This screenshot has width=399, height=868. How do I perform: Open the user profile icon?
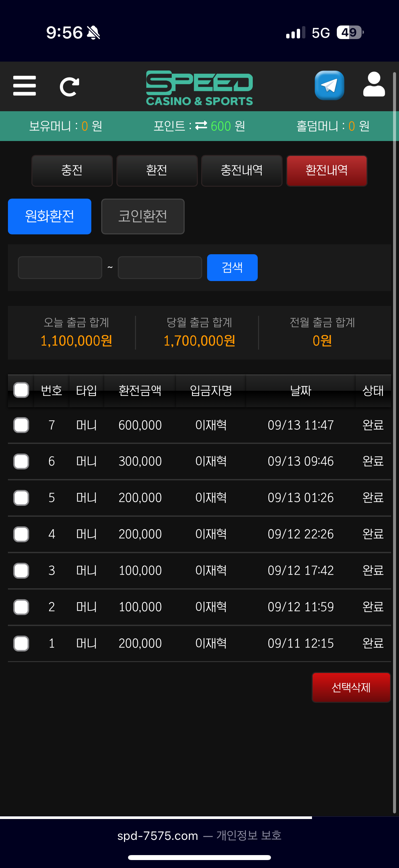pyautogui.click(x=374, y=84)
